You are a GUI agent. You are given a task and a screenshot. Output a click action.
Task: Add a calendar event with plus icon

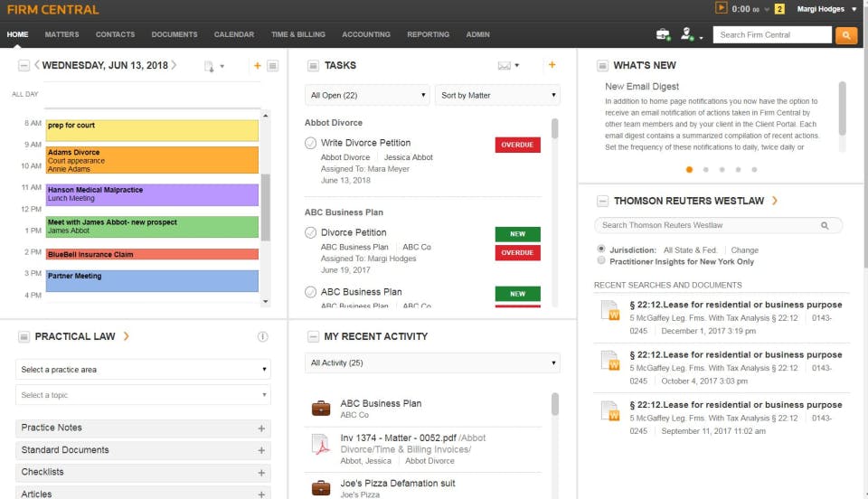[258, 66]
